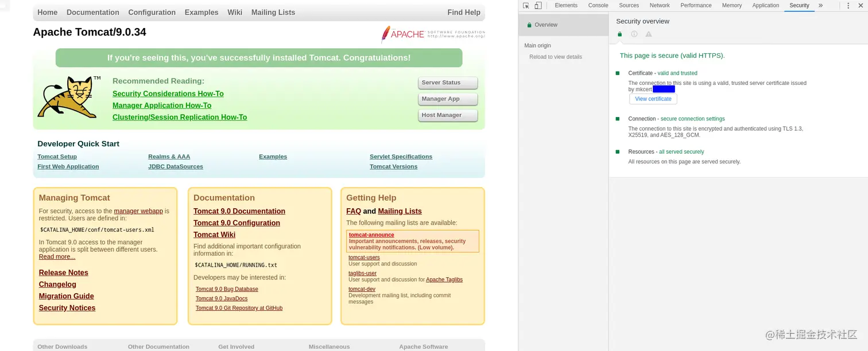Open Mailing Lists in the nav bar
The height and width of the screenshot is (351, 868).
[273, 13]
